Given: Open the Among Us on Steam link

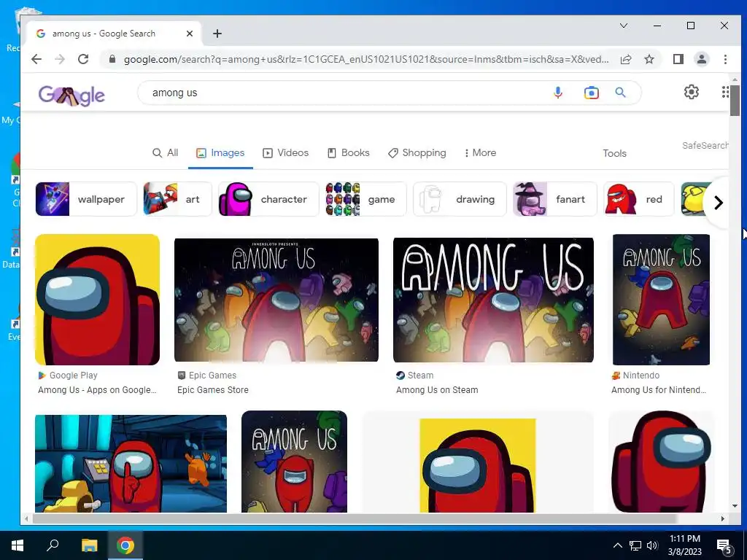Looking at the screenshot, I should pos(437,390).
